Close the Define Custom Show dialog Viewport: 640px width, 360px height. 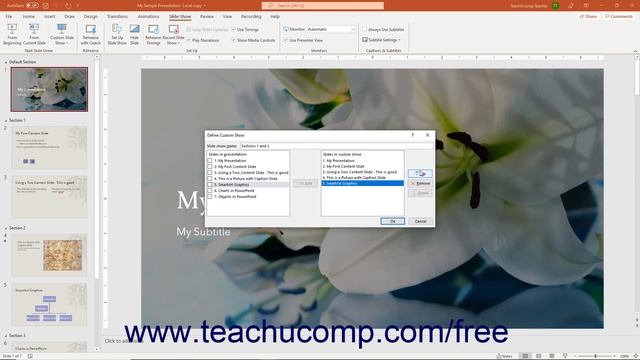tap(427, 135)
